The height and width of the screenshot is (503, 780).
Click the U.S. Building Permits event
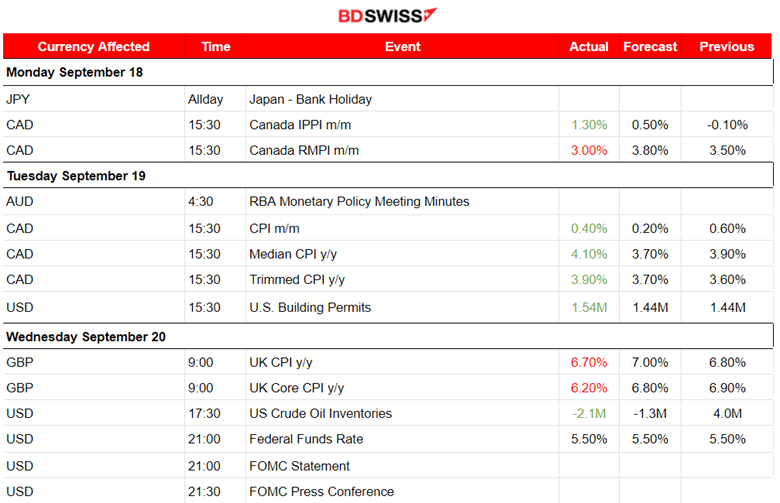click(309, 308)
